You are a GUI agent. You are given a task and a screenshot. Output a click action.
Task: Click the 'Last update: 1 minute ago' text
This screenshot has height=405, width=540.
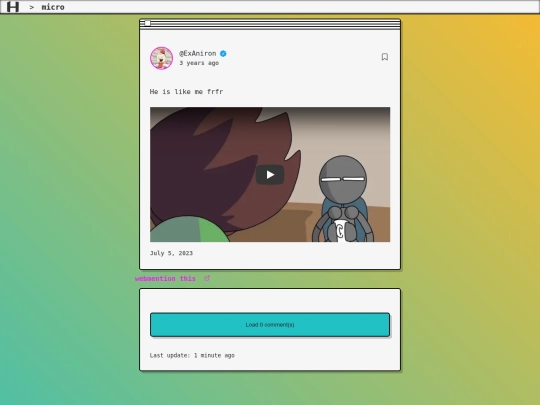pos(192,355)
